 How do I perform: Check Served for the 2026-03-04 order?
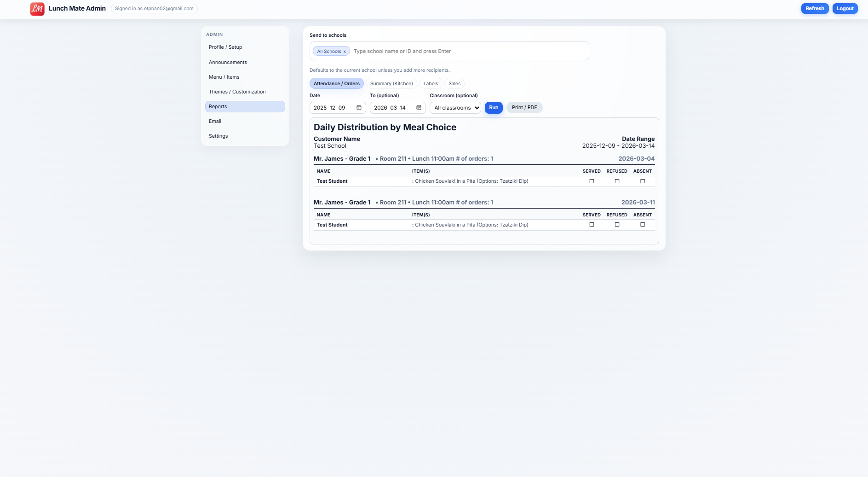(592, 181)
